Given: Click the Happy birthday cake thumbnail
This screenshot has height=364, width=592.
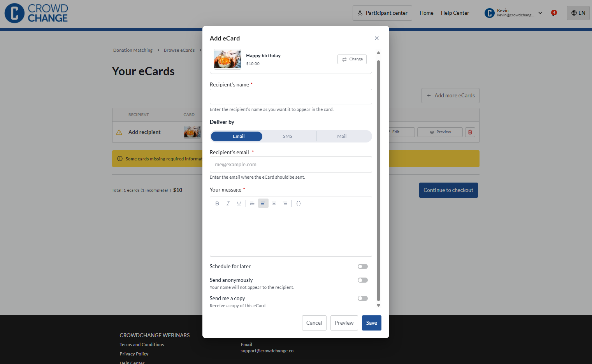Looking at the screenshot, I should (227, 59).
